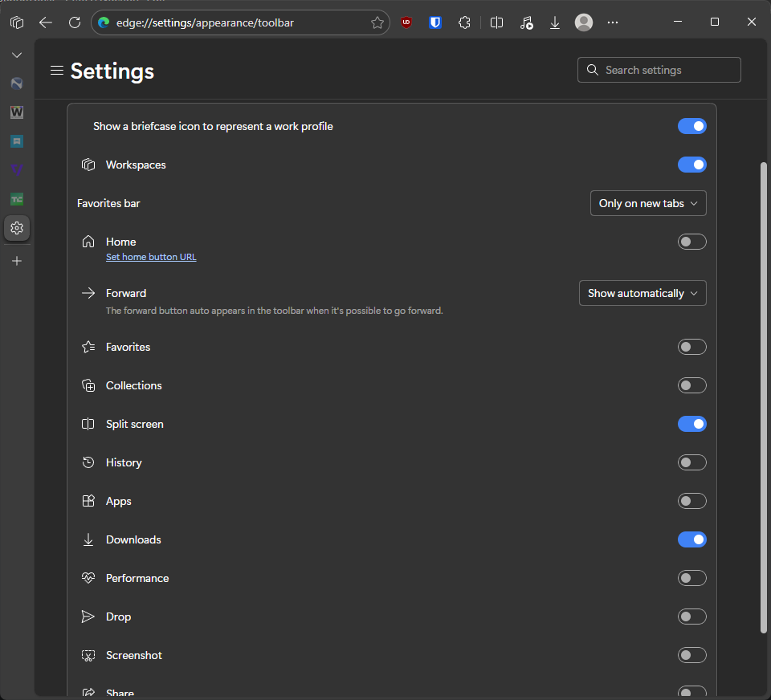Open the Downloads toolbar icon
This screenshot has width=771, height=700.
pos(555,22)
